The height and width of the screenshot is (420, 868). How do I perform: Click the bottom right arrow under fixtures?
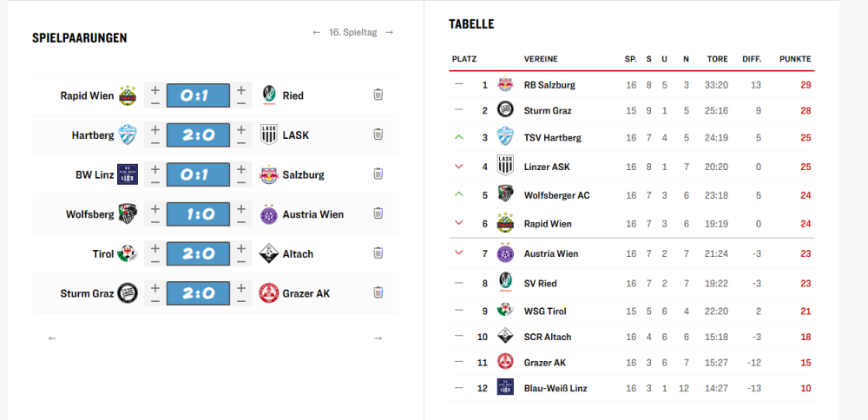(x=378, y=338)
